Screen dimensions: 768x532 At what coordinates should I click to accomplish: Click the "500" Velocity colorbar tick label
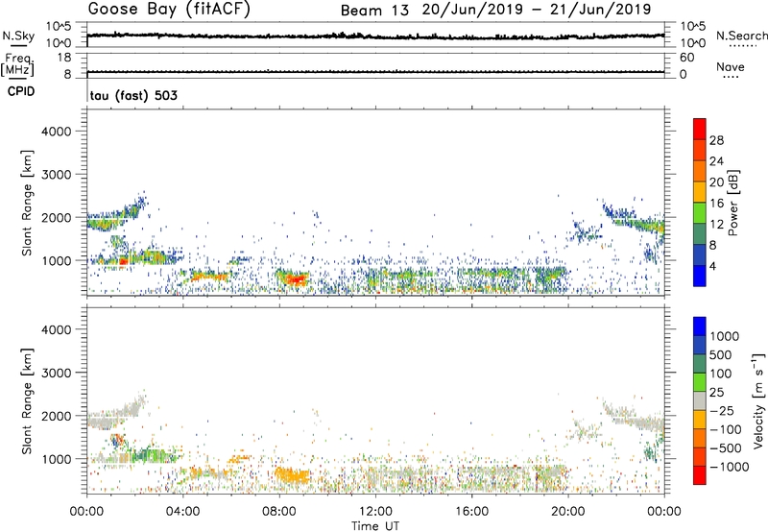721,354
